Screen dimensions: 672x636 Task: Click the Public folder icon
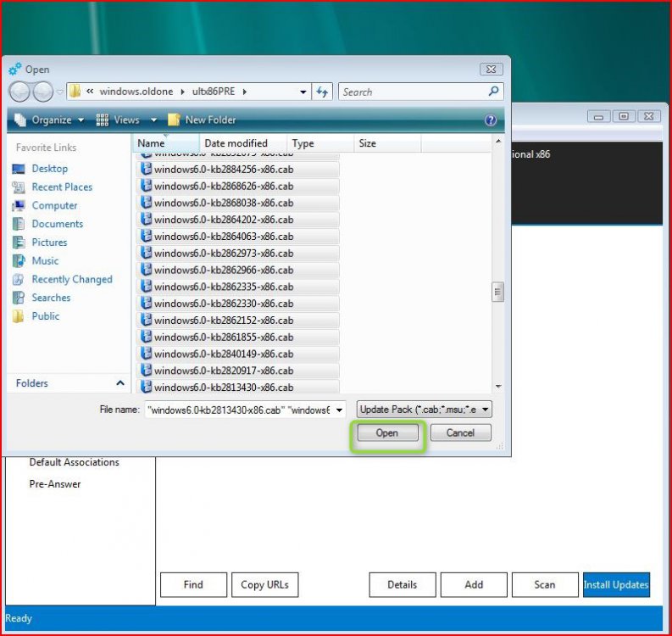coord(19,316)
